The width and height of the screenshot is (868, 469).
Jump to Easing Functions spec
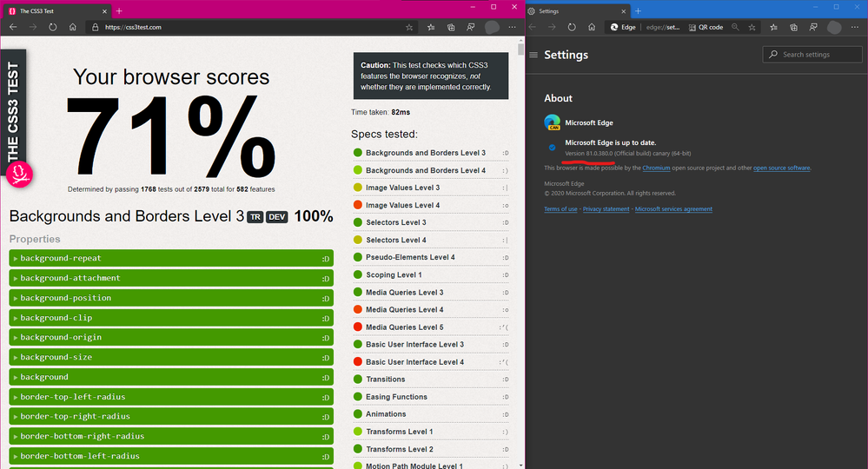point(396,397)
